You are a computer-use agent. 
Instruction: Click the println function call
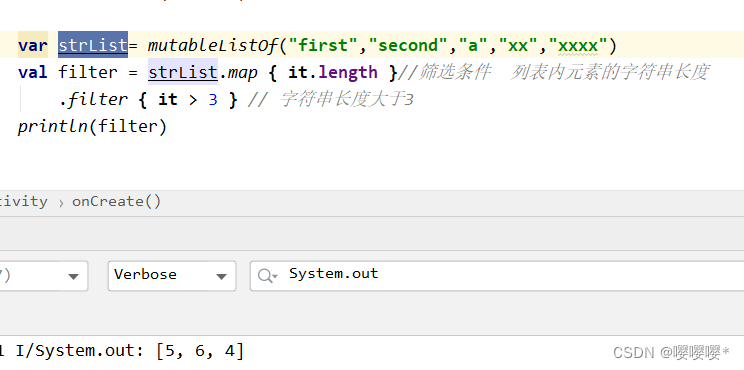53,126
